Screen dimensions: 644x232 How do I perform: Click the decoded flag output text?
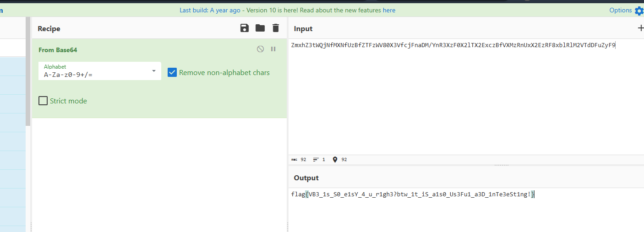[x=412, y=194]
